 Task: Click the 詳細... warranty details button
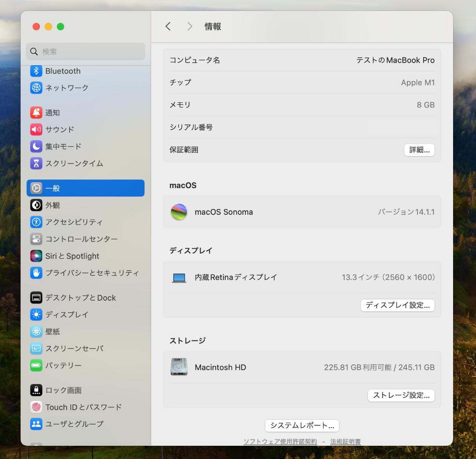(x=419, y=150)
